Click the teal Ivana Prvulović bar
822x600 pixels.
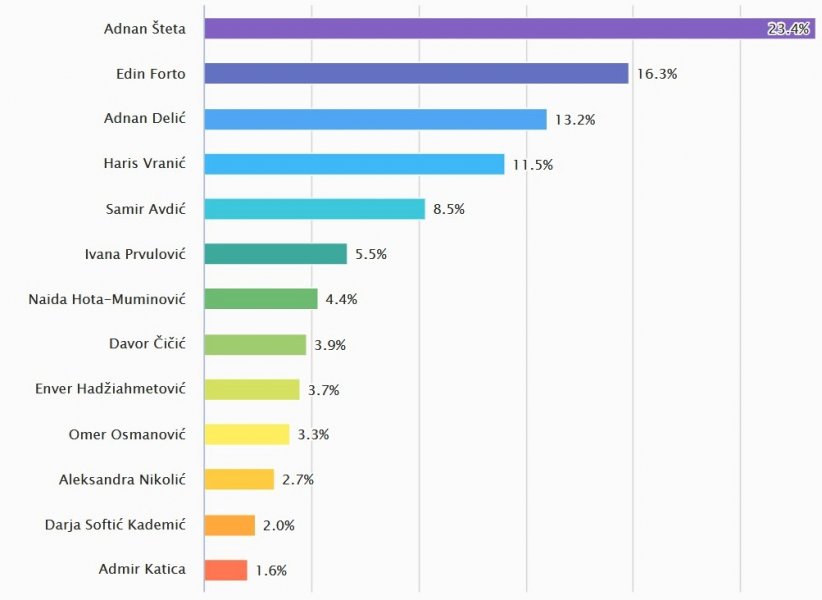[x=275, y=254]
